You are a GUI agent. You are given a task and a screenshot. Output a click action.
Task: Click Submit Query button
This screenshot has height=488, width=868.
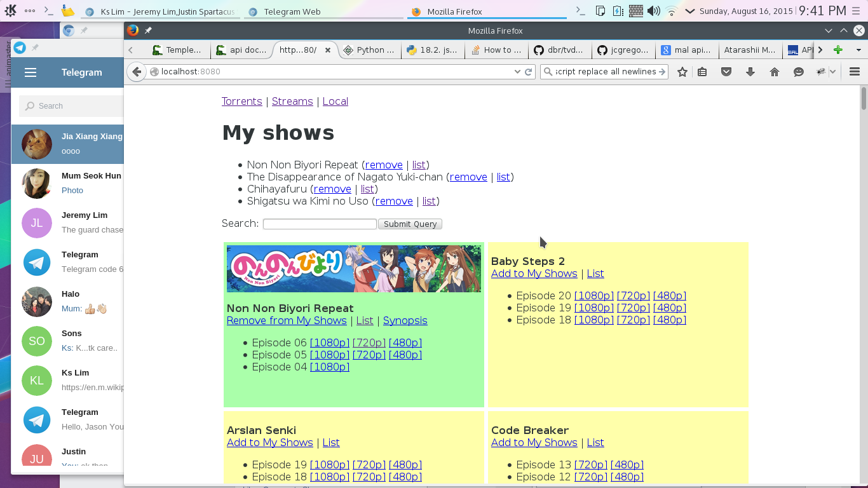click(x=410, y=224)
